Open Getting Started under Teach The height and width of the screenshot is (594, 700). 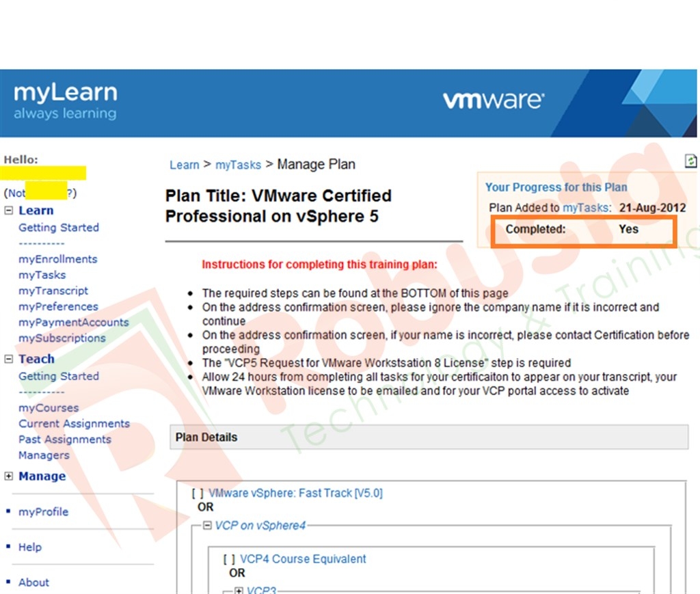click(59, 376)
